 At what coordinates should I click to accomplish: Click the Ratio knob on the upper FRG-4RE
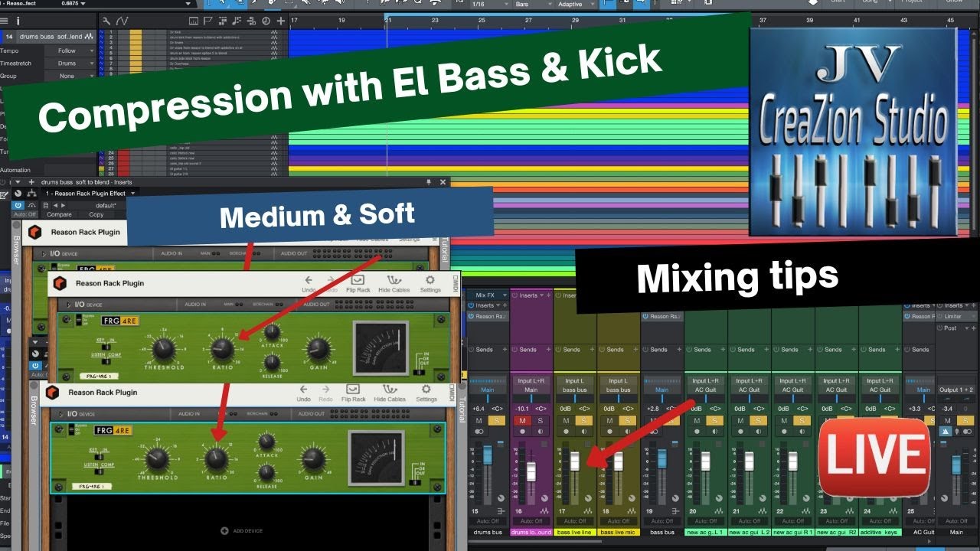coord(222,350)
